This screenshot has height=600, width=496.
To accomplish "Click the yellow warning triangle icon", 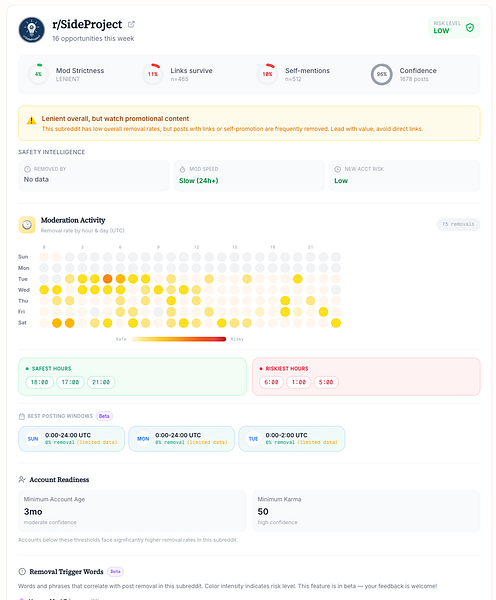I will pyautogui.click(x=31, y=121).
